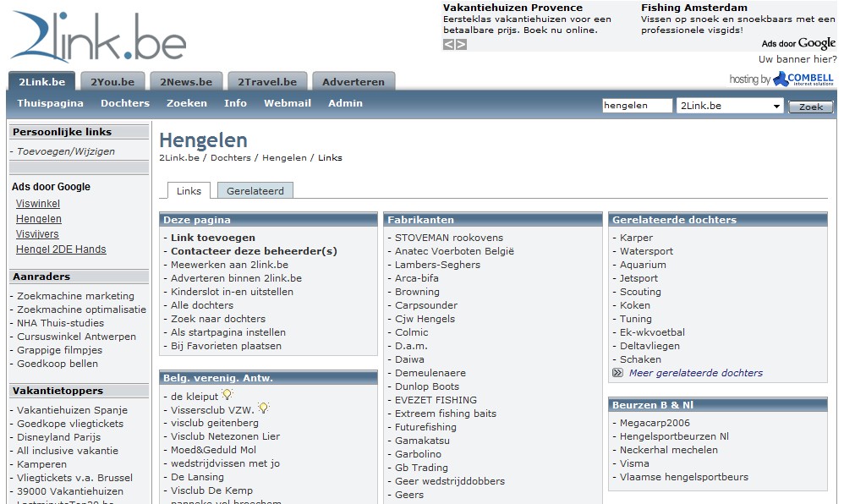This screenshot has width=844, height=504.
Task: Click the Ads door Google logo in banner
Action: click(x=798, y=43)
